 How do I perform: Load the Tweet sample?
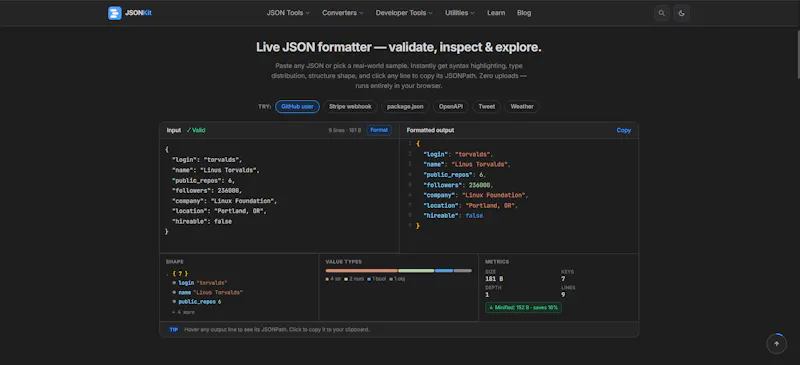[487, 107]
